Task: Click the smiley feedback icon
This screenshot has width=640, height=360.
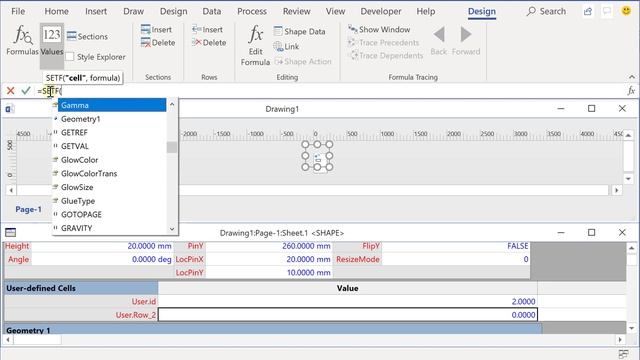Action: (626, 11)
